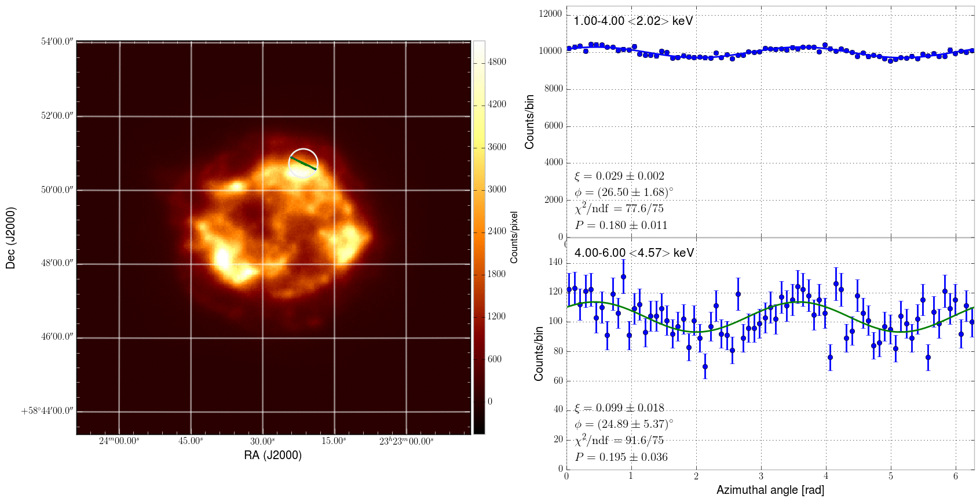This screenshot has height=502, width=980.
Task: Click the P = 0.180 ± 0.011 text
Action: tap(621, 225)
